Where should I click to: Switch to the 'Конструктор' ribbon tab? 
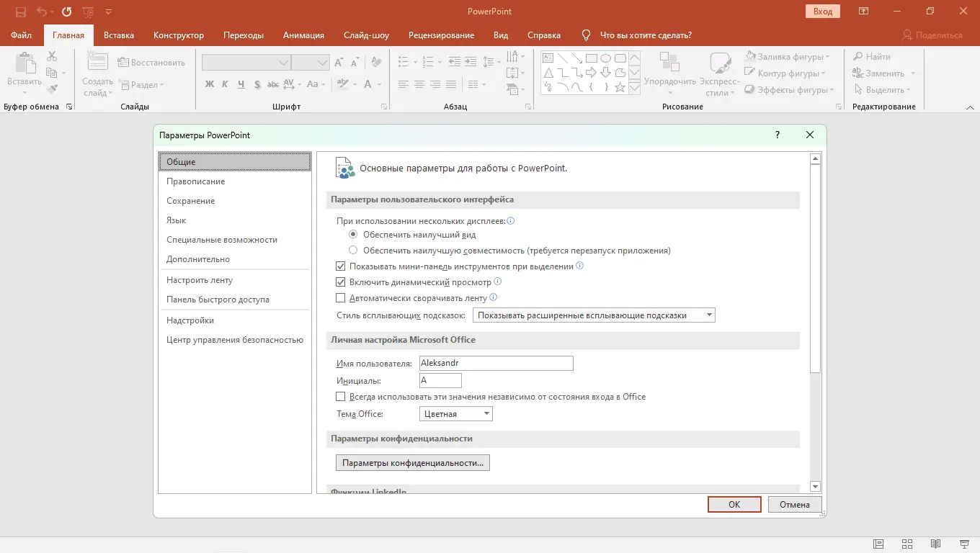click(x=179, y=35)
